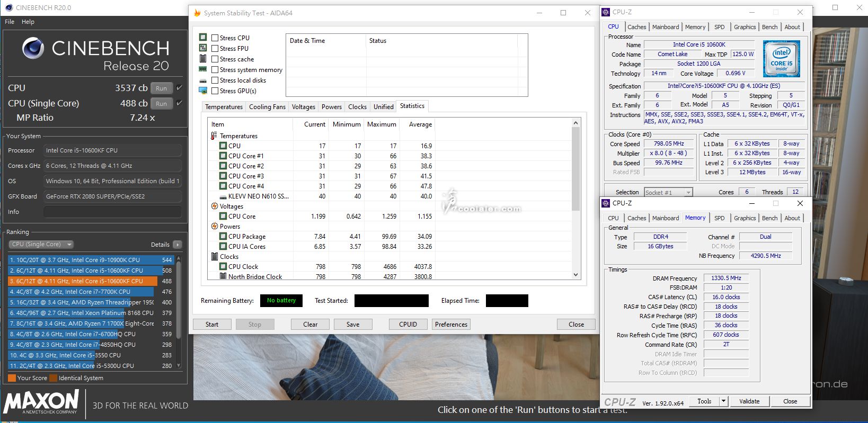Start the AIDA64 stability test

pos(212,325)
